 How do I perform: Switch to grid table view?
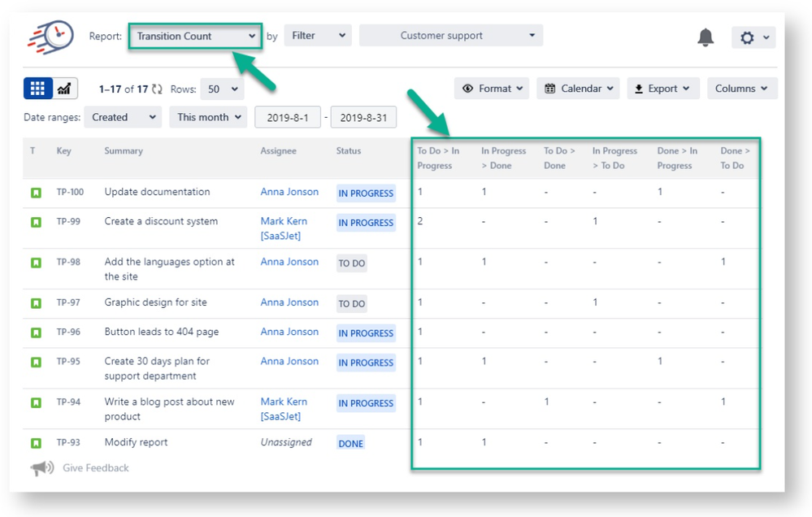(x=38, y=89)
